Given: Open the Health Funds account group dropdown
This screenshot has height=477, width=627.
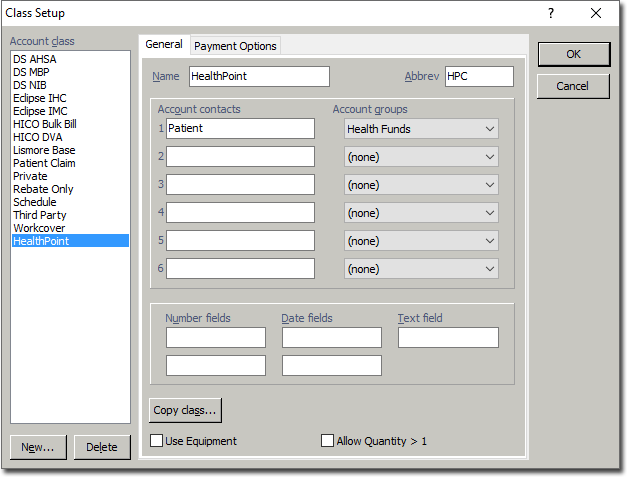Looking at the screenshot, I should pos(421,129).
